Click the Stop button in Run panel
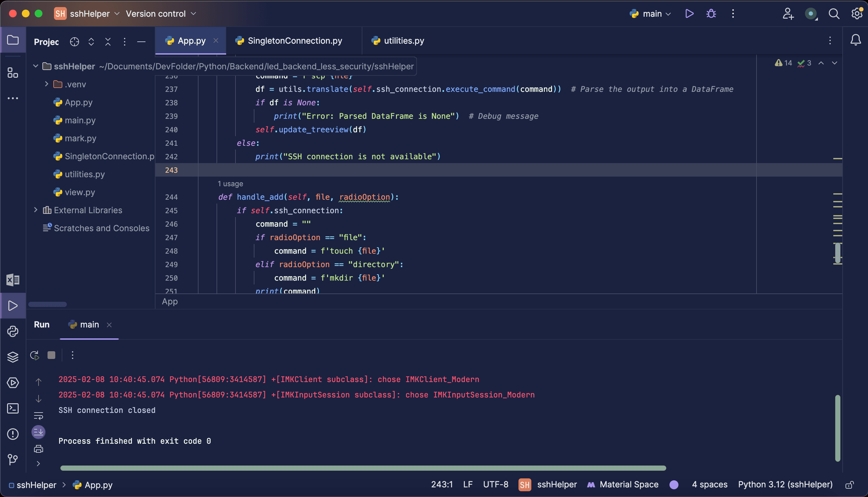Viewport: 868px width, 497px height. point(51,355)
